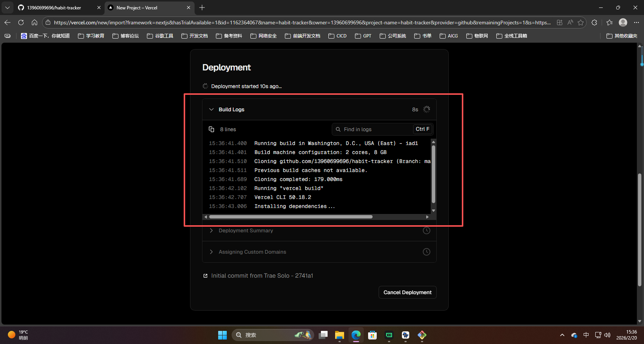Click the taskbar 搜索 search box

pyautogui.click(x=273, y=335)
